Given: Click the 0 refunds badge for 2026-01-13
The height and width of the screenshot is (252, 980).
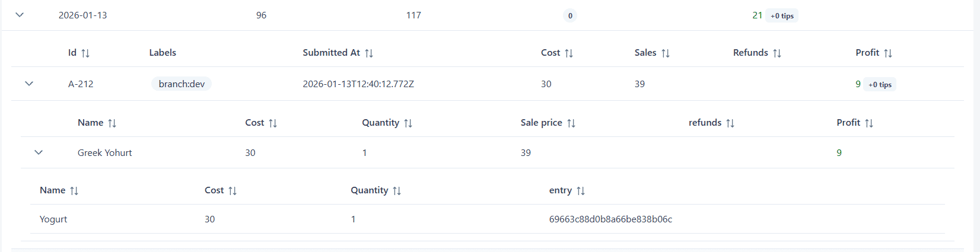Looking at the screenshot, I should coord(570,16).
